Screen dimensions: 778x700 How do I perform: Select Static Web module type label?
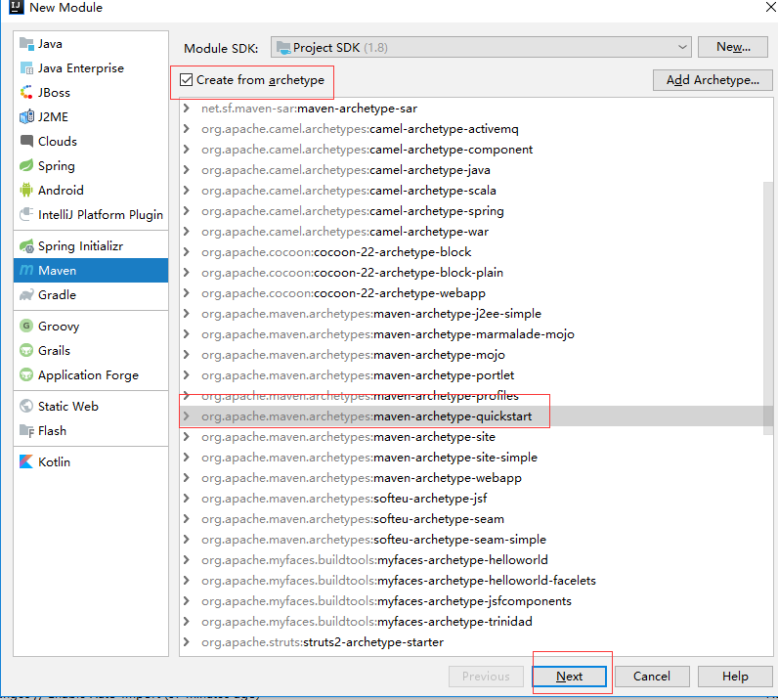click(68, 406)
